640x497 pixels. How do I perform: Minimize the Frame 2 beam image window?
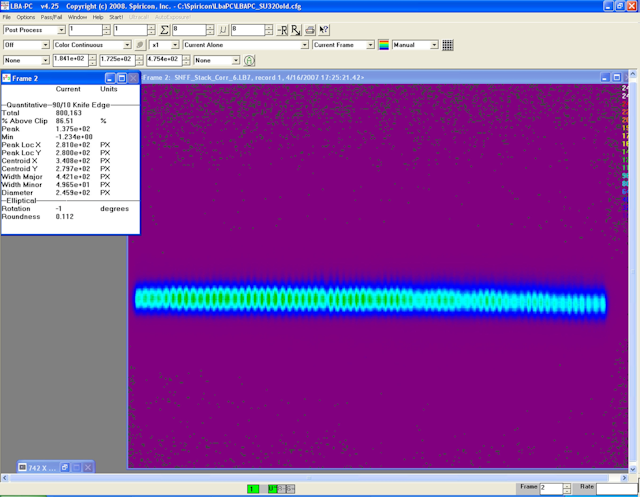(605, 78)
